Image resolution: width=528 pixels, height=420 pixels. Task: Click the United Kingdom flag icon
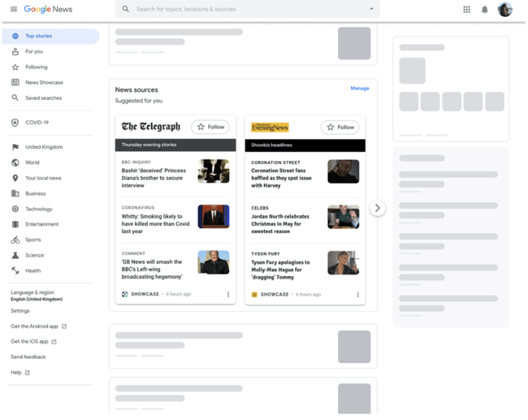pos(15,147)
